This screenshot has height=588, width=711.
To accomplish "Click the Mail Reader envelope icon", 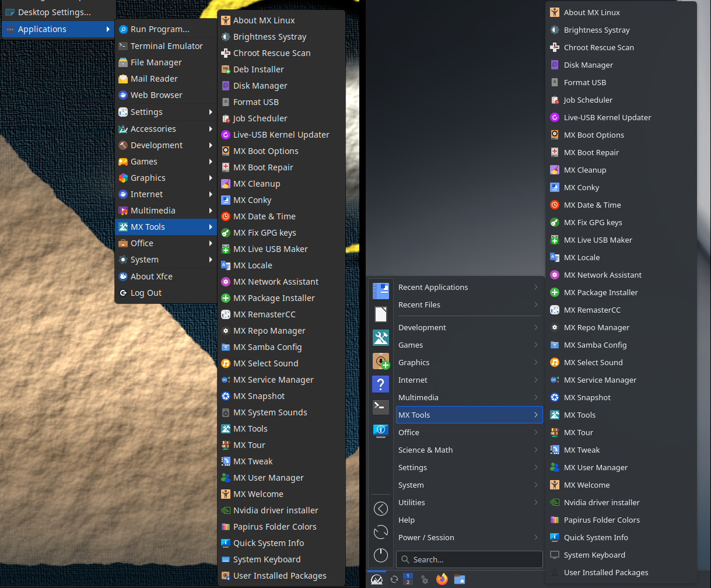I will [x=123, y=79].
